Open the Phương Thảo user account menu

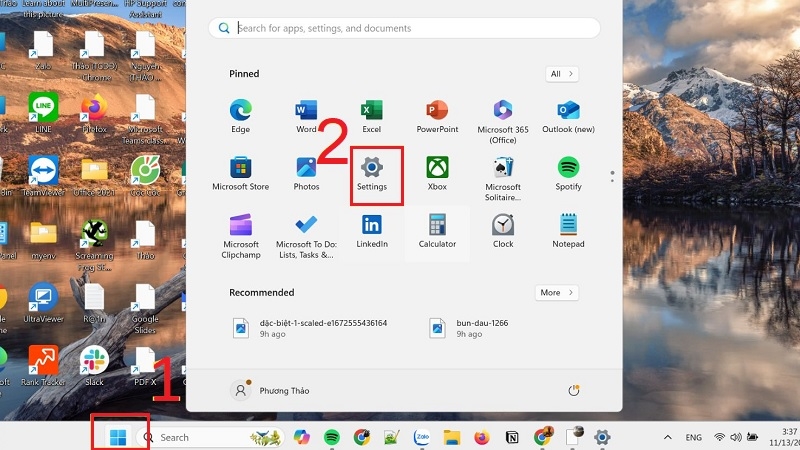(270, 391)
